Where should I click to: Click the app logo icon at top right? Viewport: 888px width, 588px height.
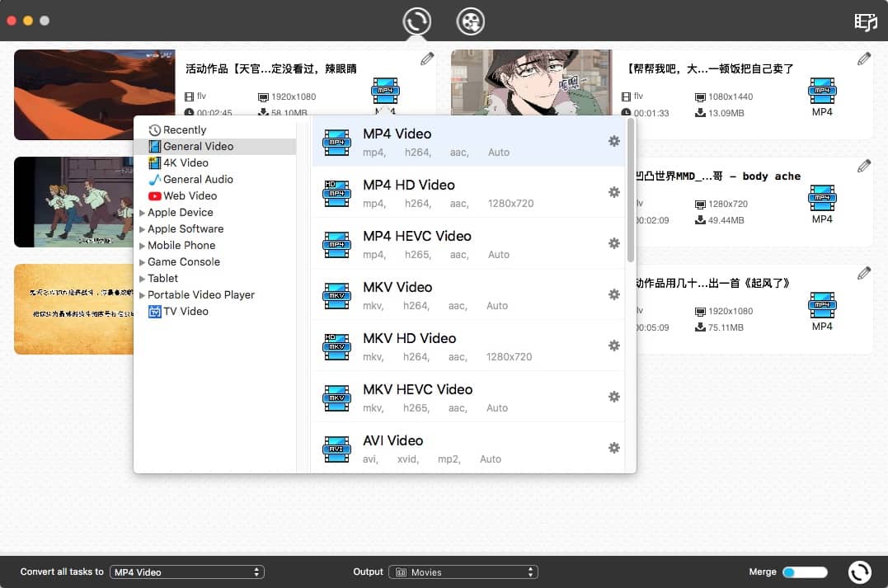[865, 22]
